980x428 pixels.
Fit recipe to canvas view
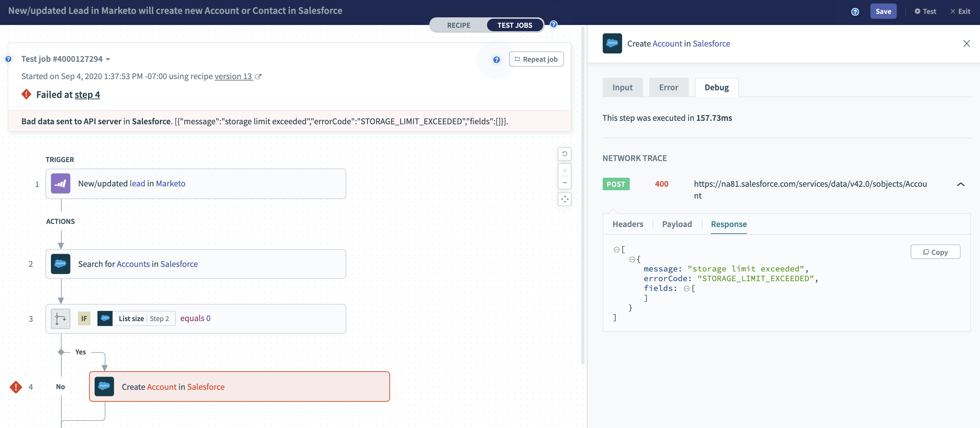[x=565, y=199]
